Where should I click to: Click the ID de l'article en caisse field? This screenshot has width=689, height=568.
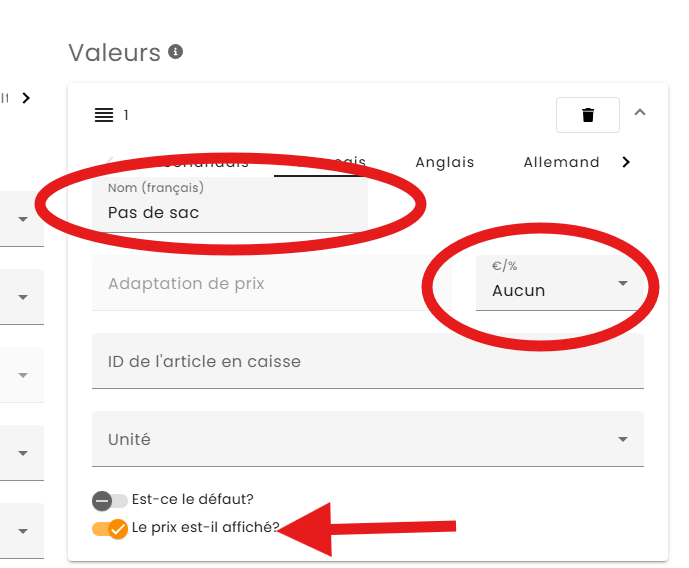(x=367, y=362)
